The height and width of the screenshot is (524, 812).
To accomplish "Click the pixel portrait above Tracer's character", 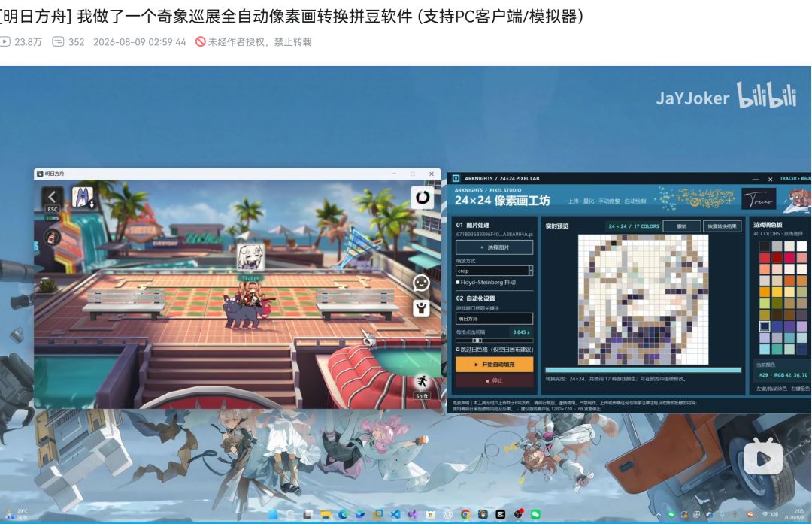I will (x=250, y=258).
